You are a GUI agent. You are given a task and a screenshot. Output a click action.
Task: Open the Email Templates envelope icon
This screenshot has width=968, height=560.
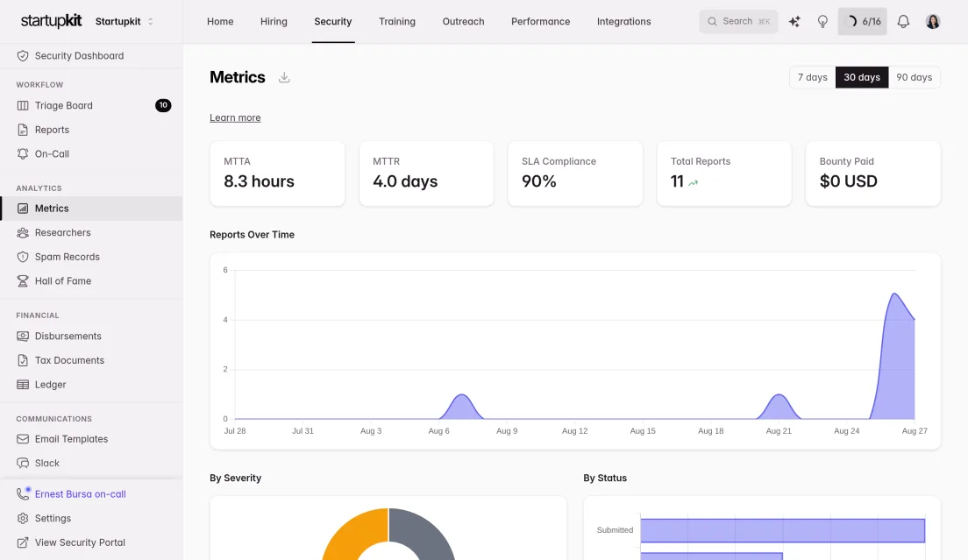tap(23, 439)
